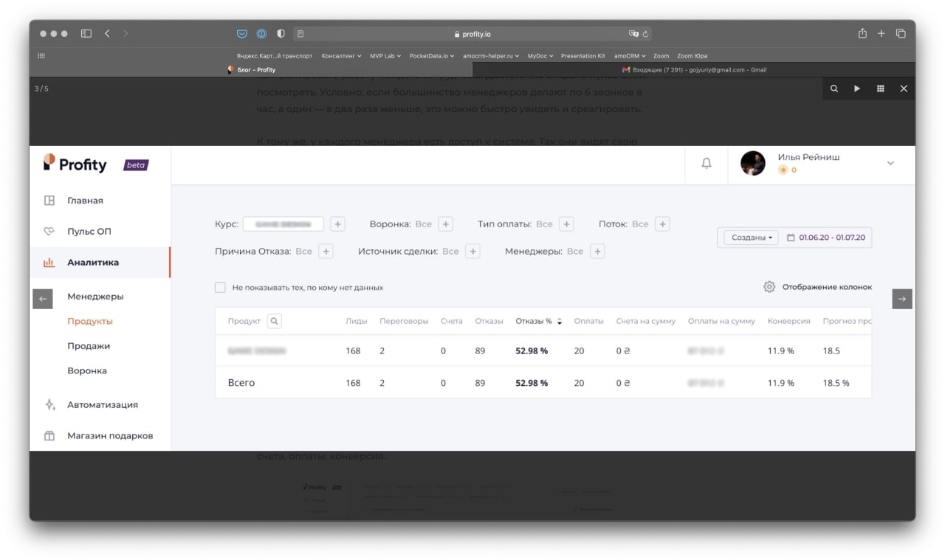
Task: Add a Причина Отказа filter with plus
Action: click(x=326, y=252)
